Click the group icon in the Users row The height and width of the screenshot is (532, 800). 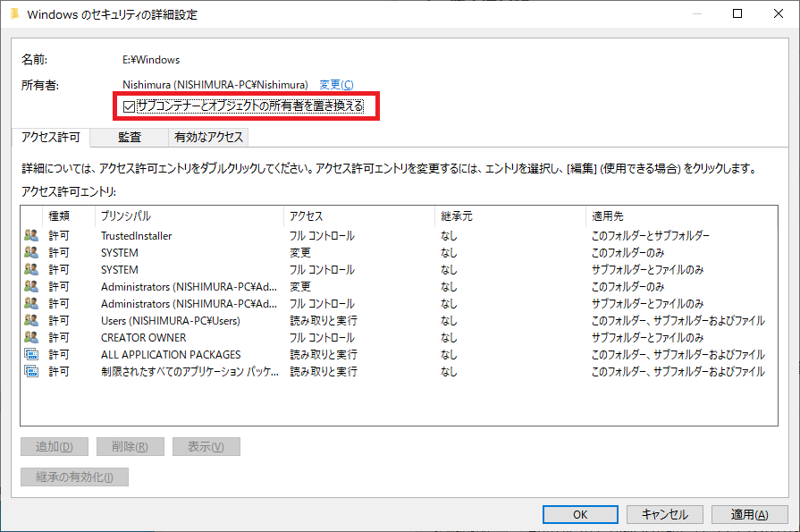click(31, 320)
